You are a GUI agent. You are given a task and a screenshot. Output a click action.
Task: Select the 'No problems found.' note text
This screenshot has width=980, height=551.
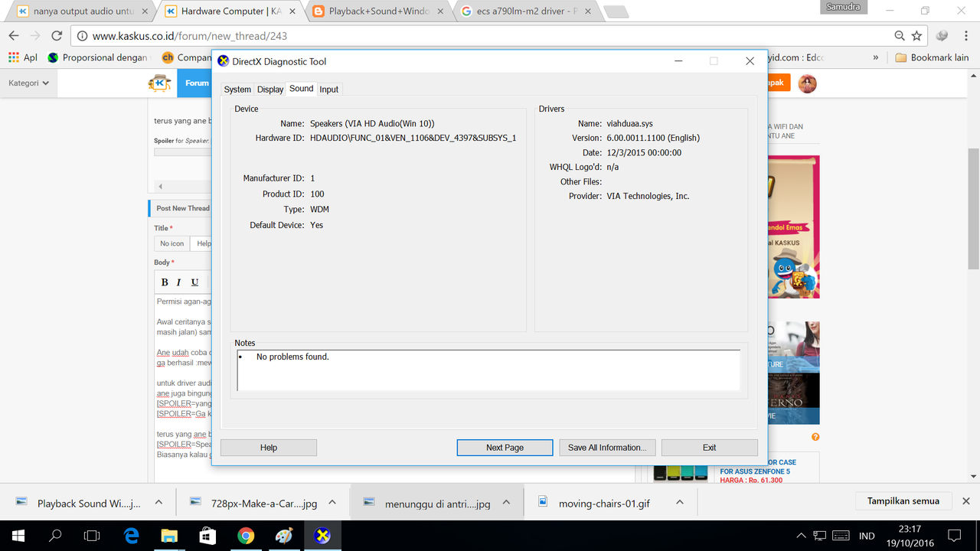pyautogui.click(x=292, y=357)
